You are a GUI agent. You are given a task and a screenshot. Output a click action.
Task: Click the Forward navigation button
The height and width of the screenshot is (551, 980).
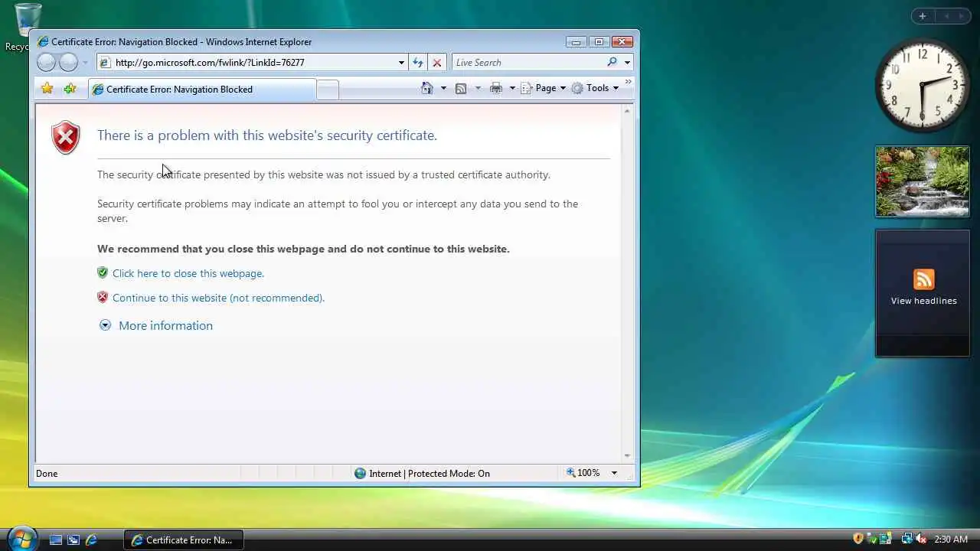click(x=69, y=63)
